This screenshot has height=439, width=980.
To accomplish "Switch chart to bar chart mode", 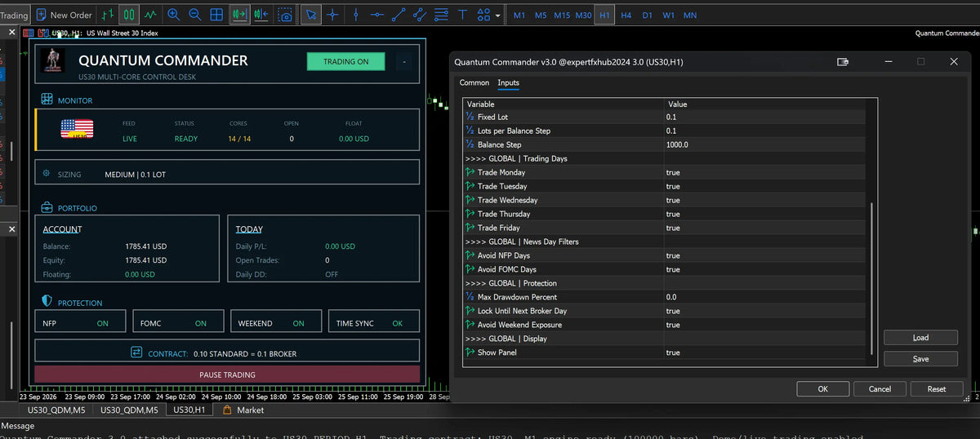I will pos(108,15).
